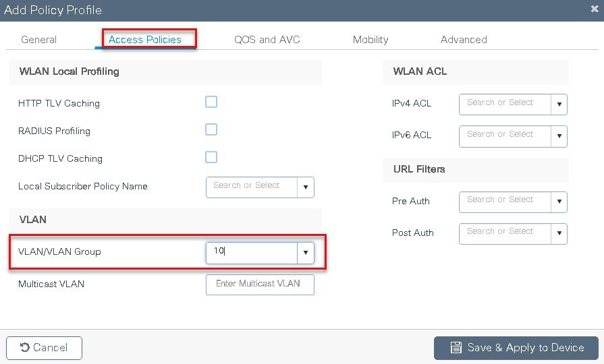This screenshot has height=364, width=604.
Task: Click the RADIUS Profiling label
Action: [x=54, y=131]
